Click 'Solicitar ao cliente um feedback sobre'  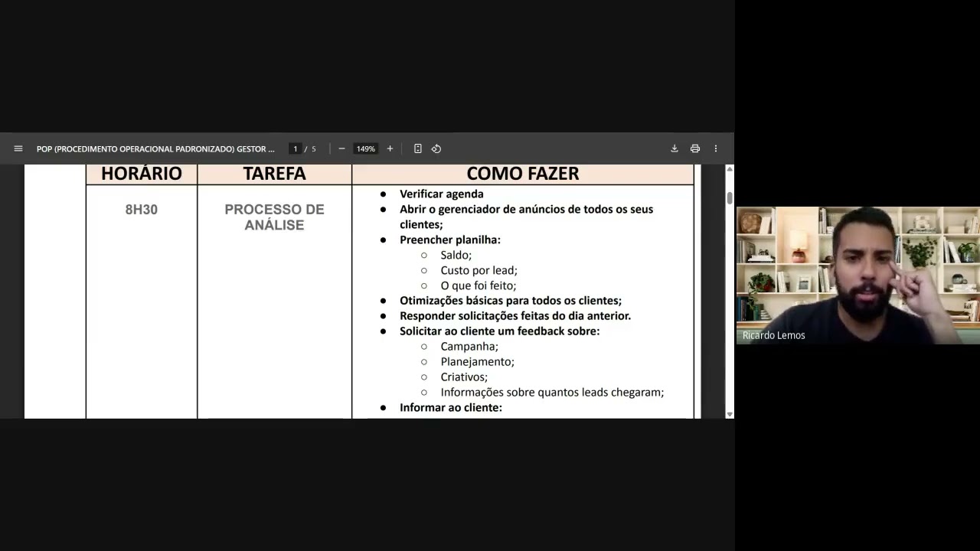click(500, 331)
